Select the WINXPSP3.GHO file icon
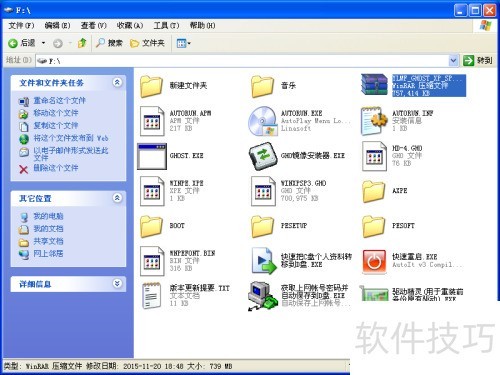This screenshot has height=375, width=500. [x=263, y=191]
